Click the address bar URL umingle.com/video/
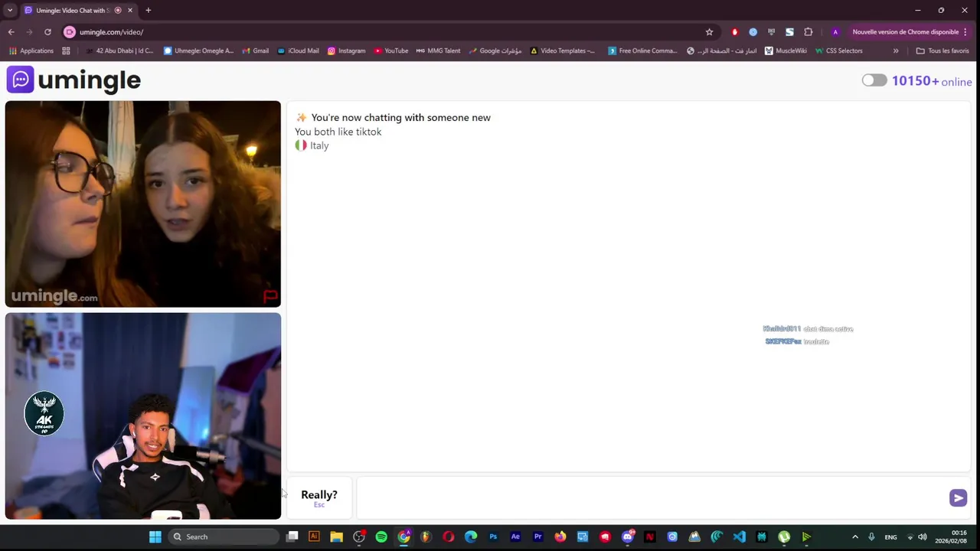Image resolution: width=980 pixels, height=551 pixels. (x=111, y=32)
